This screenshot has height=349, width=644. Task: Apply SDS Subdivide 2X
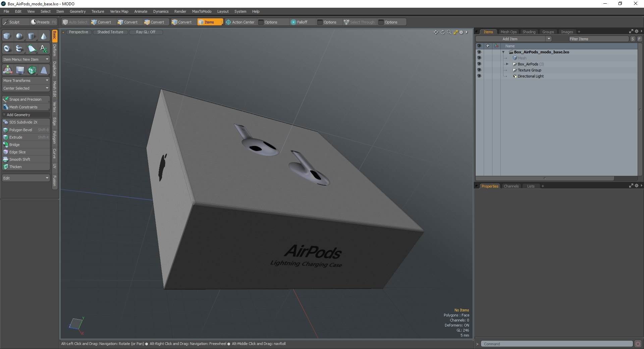[26, 122]
